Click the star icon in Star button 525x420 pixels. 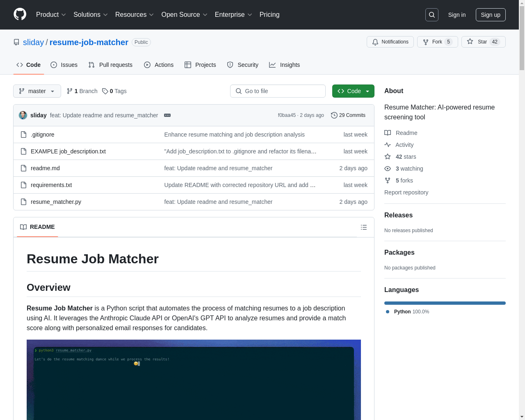point(470,41)
